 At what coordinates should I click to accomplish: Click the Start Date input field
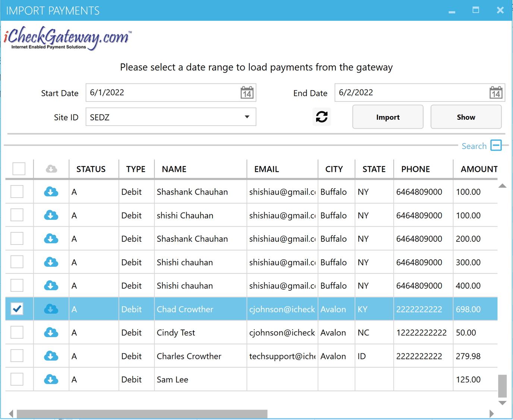[160, 92]
